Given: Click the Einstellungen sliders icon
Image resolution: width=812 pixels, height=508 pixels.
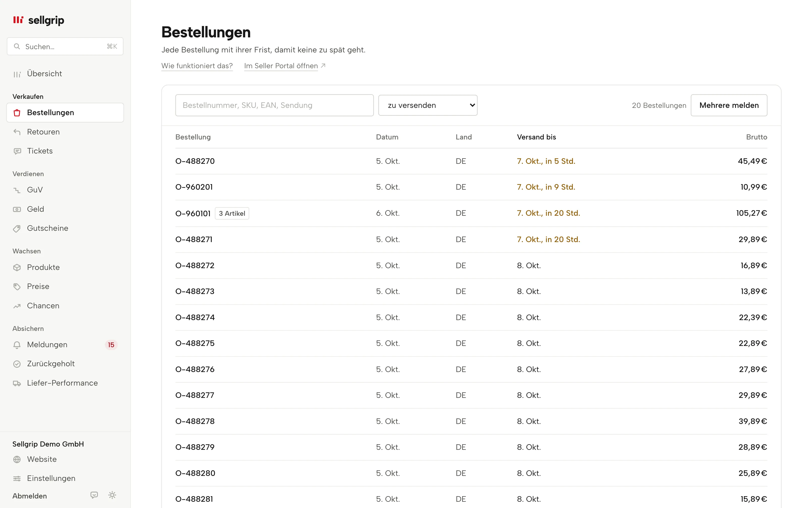Looking at the screenshot, I should (x=17, y=478).
